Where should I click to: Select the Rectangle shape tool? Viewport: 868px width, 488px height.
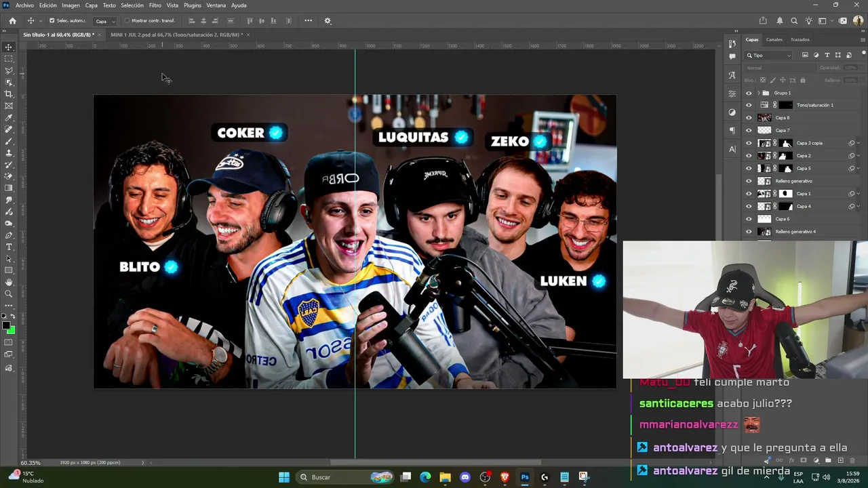click(9, 270)
